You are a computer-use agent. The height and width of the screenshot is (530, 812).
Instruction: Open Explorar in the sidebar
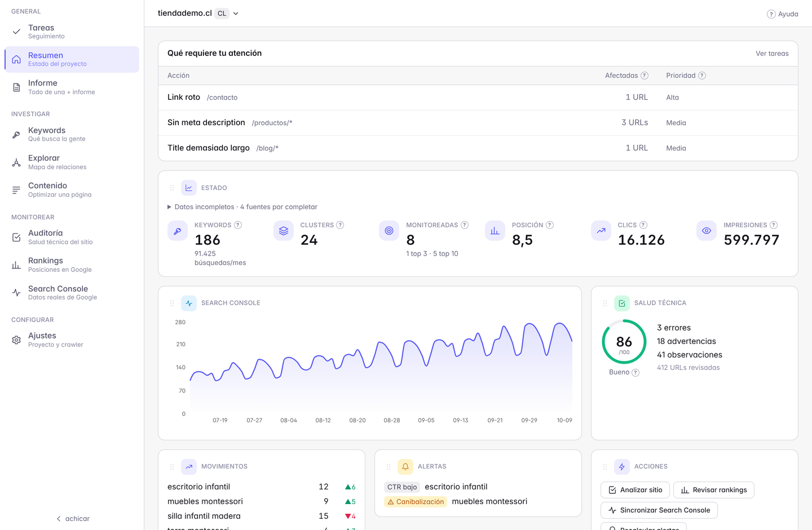[72, 162]
